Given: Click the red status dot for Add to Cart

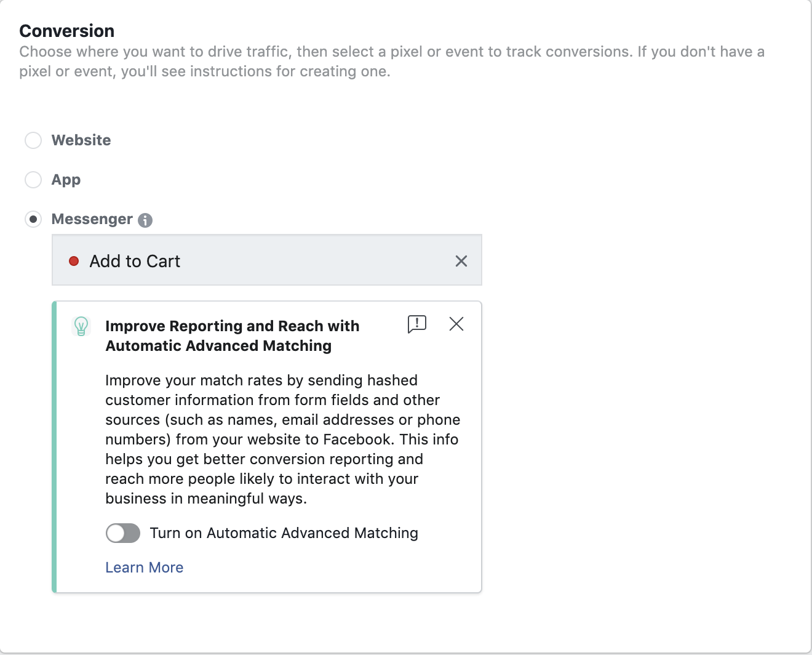Looking at the screenshot, I should coord(74,261).
